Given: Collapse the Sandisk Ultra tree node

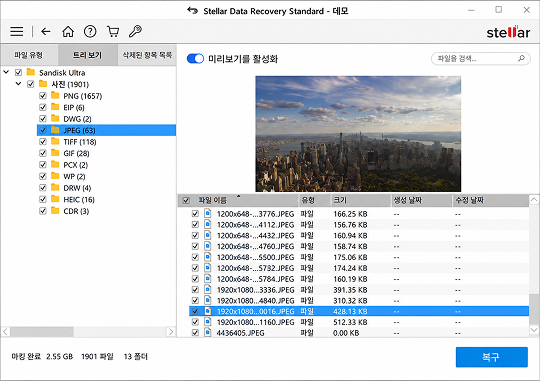Looking at the screenshot, I should pyautogui.click(x=6, y=72).
